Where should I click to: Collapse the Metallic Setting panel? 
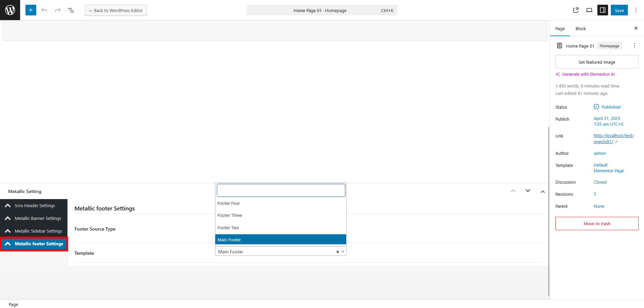pyautogui.click(x=543, y=191)
